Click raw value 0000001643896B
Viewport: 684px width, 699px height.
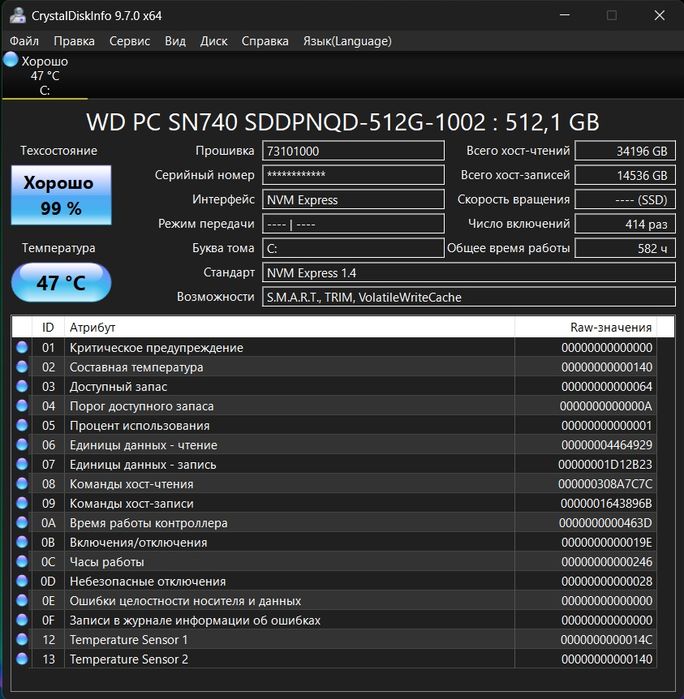606,503
